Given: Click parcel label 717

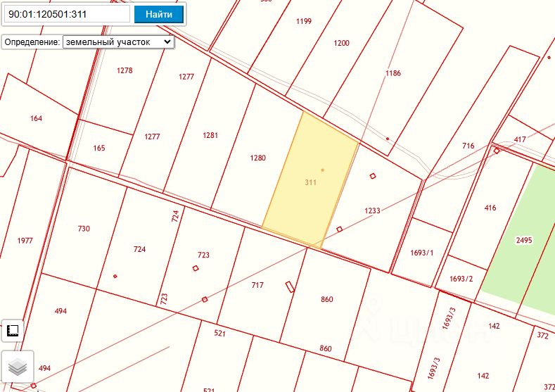Looking at the screenshot, I should [x=257, y=285].
